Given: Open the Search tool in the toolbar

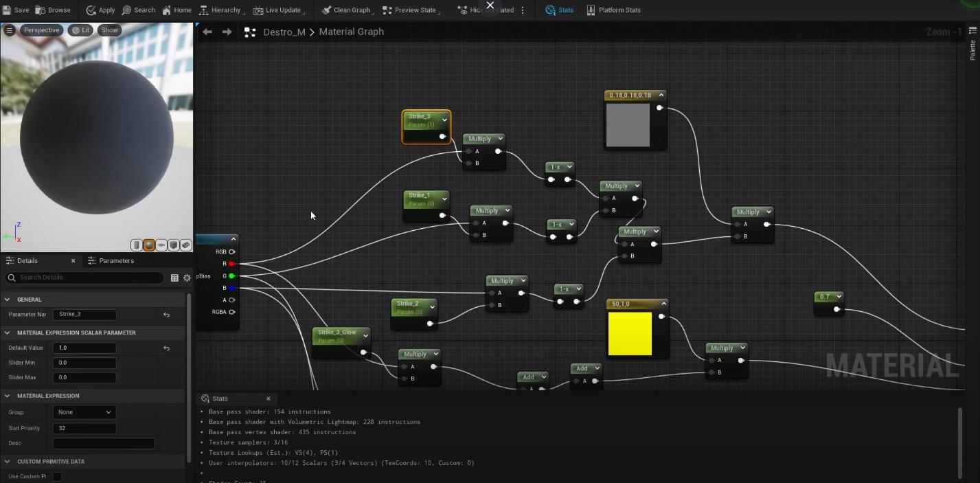Looking at the screenshot, I should click(x=139, y=10).
